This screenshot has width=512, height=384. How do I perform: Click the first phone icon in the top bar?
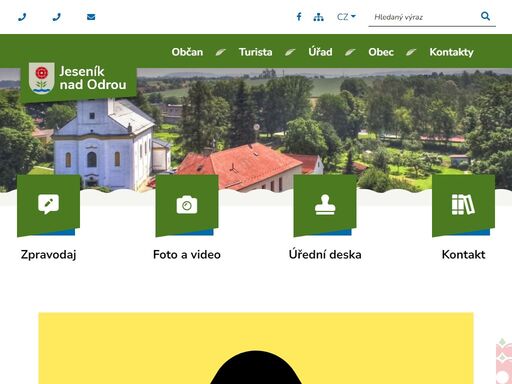[x=22, y=17]
